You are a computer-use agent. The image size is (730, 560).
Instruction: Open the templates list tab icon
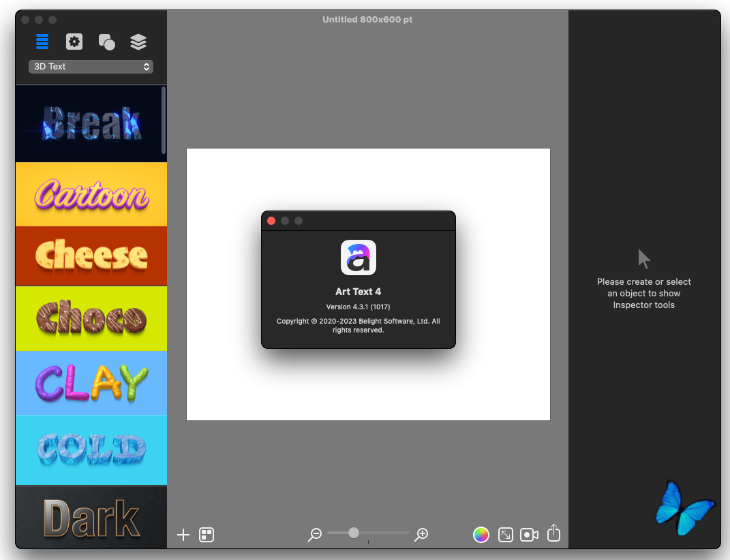(x=42, y=42)
